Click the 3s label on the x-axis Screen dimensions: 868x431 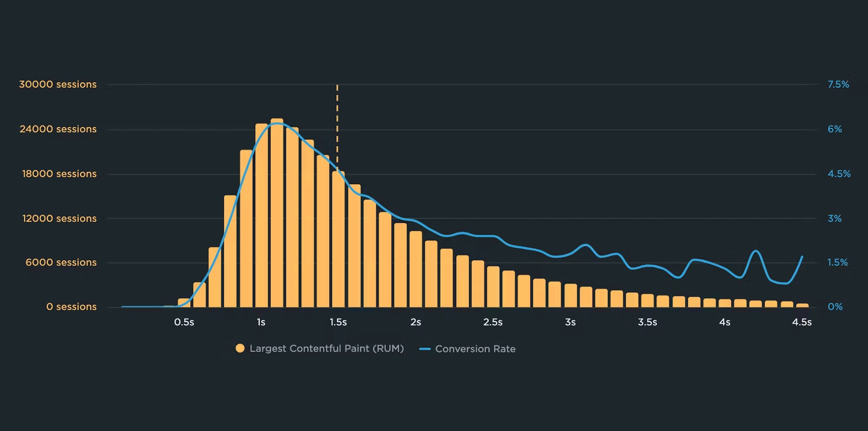coord(570,322)
